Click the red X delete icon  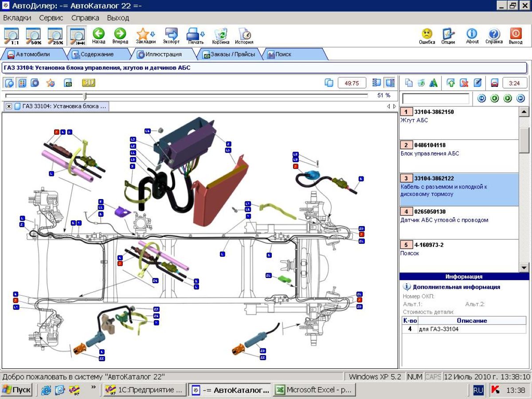(x=464, y=83)
